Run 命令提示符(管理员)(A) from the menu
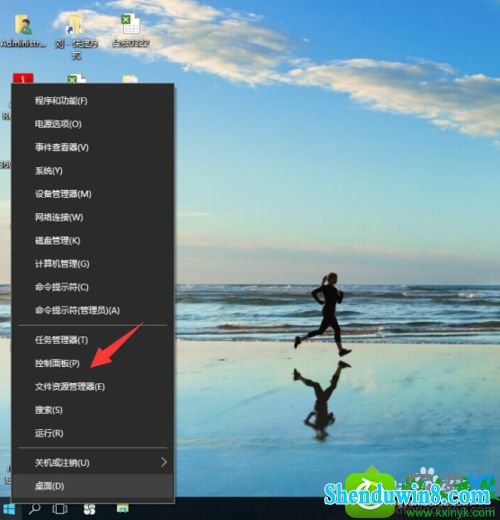 click(93, 311)
